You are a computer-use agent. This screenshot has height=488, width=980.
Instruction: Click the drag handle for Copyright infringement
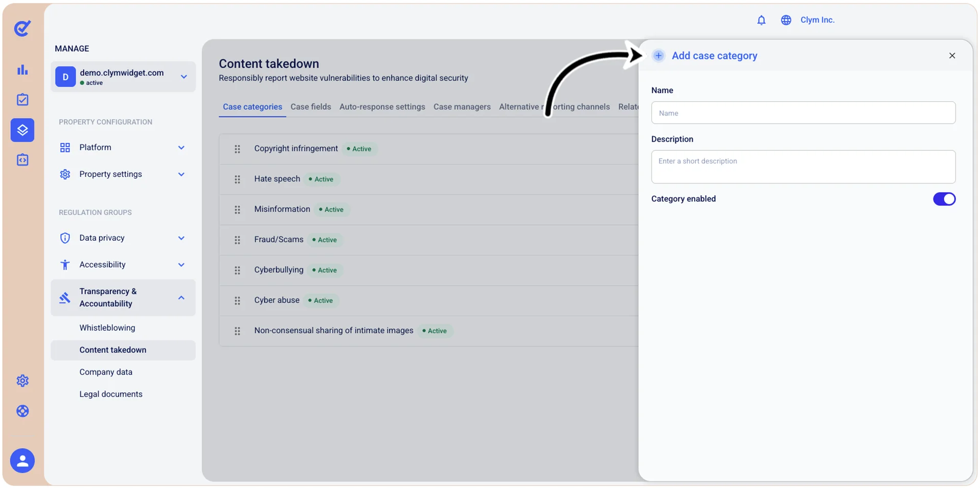coord(237,149)
